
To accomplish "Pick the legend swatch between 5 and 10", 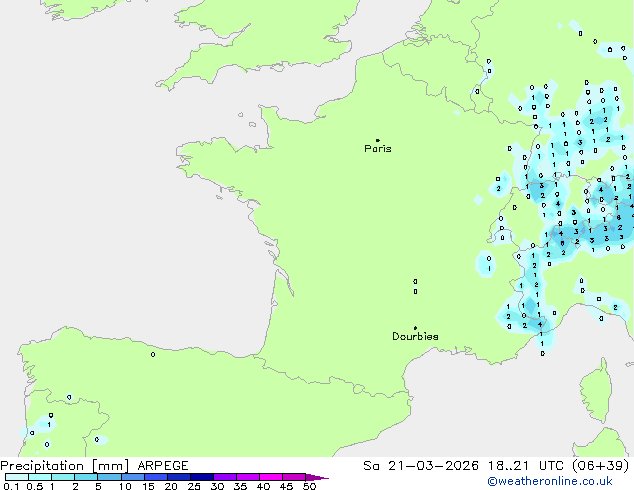I will click(110, 477).
